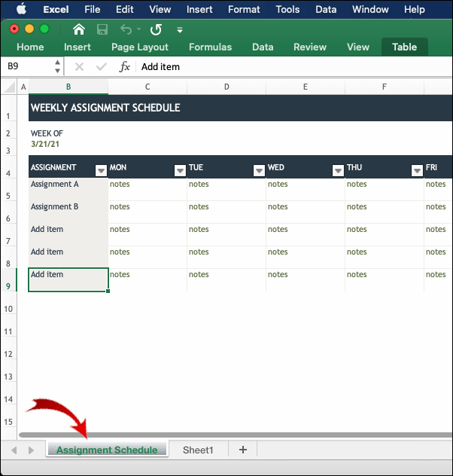Click the Select All corner triangle
453x476 pixels.
(x=9, y=87)
